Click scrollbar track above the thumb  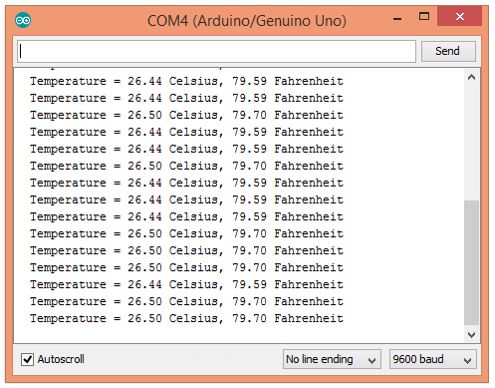pos(471,143)
